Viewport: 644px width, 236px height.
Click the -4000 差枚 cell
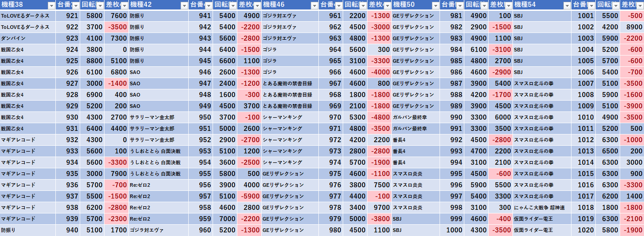[x=379, y=72]
